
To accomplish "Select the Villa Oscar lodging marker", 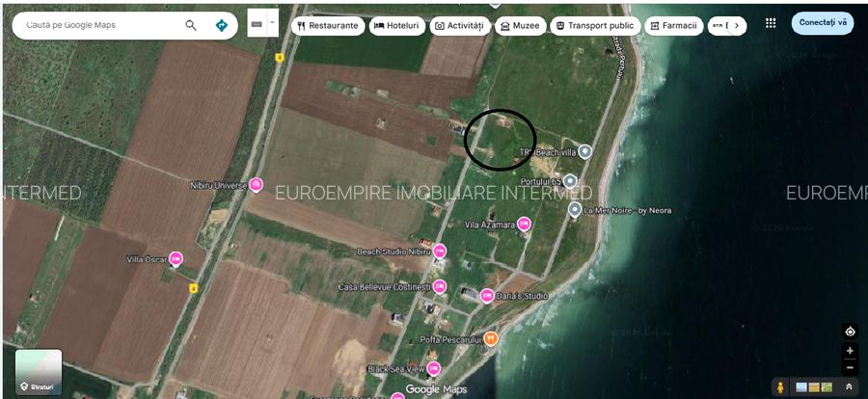I will (176, 258).
